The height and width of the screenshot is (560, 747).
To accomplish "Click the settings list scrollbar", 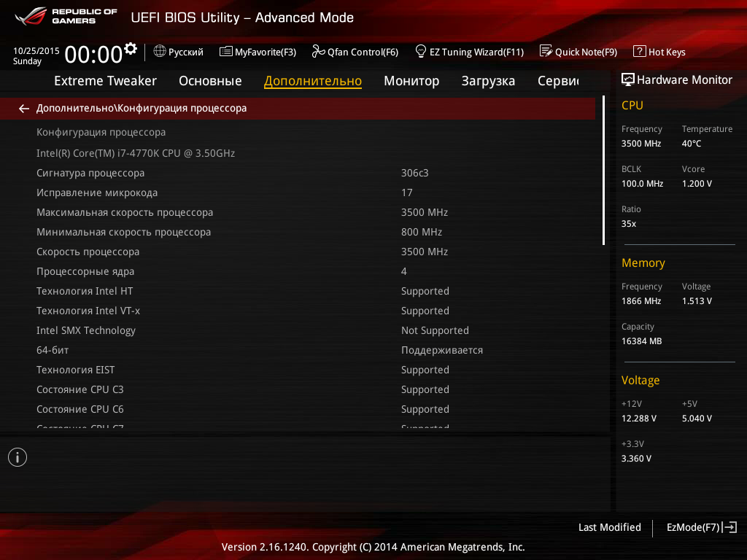I will tap(603, 170).
